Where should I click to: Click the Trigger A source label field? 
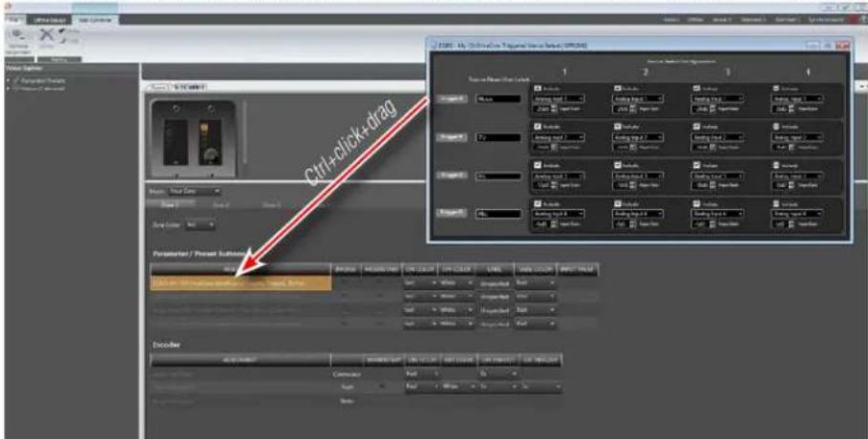tap(498, 99)
